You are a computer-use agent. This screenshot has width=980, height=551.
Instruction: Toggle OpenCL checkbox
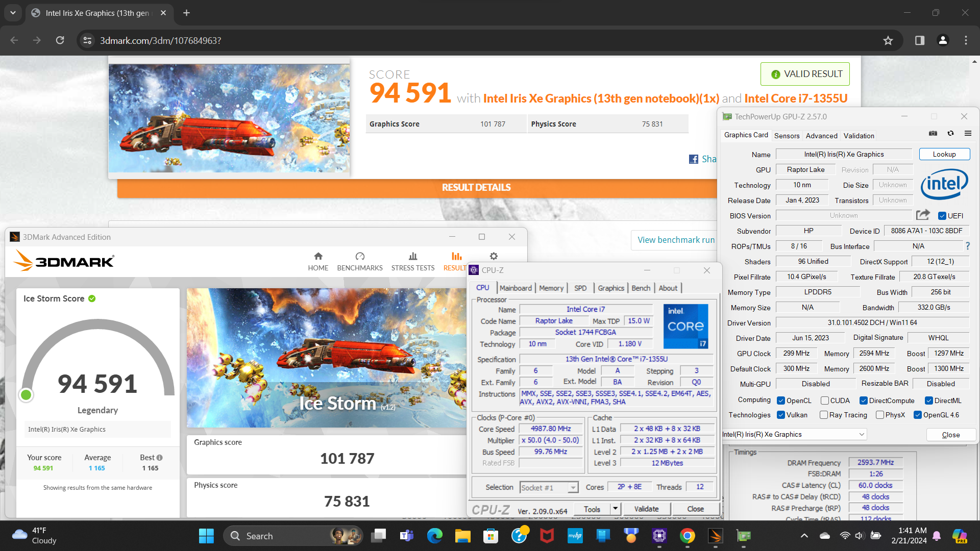point(780,400)
